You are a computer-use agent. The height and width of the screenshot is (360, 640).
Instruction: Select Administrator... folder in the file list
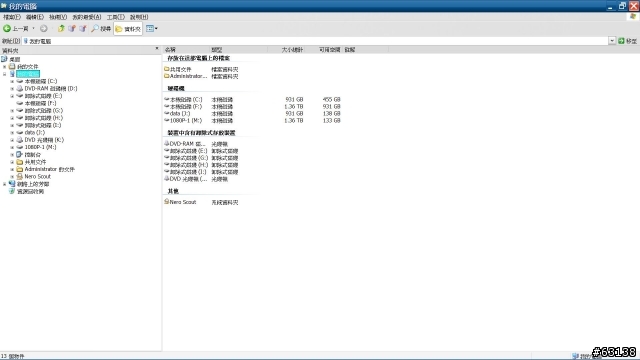pyautogui.click(x=188, y=76)
